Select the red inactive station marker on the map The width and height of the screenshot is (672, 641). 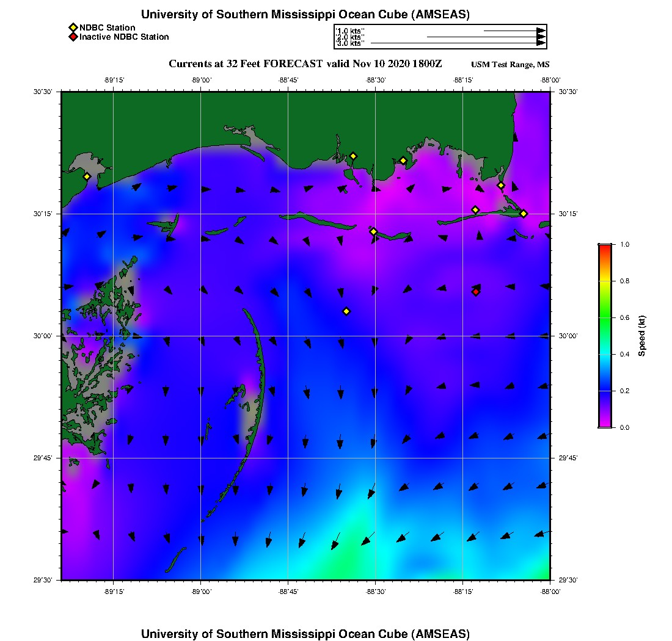(476, 292)
